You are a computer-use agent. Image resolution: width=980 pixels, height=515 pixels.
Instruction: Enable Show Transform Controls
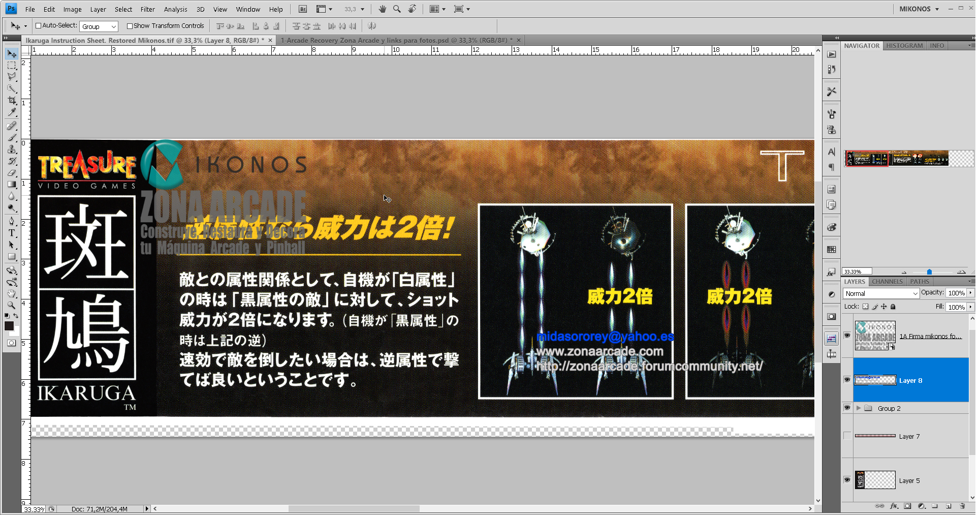(x=130, y=25)
